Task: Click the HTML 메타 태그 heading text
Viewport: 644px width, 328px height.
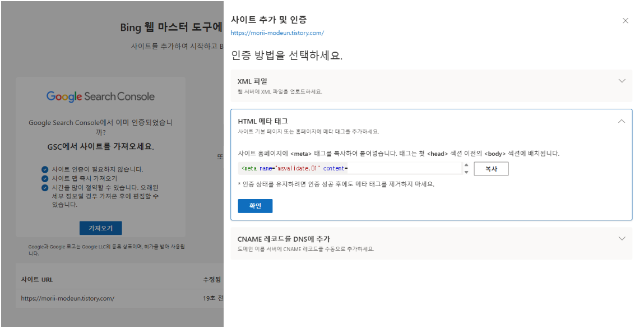Action: (x=263, y=121)
